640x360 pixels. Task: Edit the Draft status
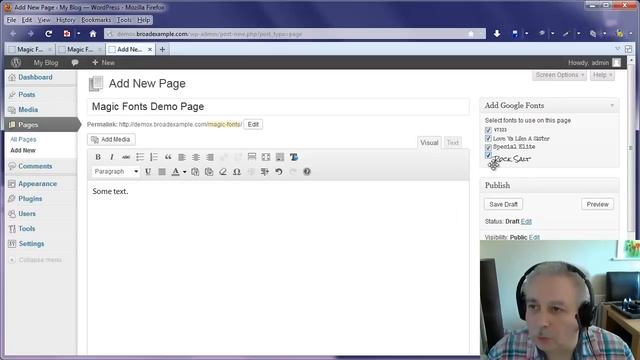click(x=526, y=222)
